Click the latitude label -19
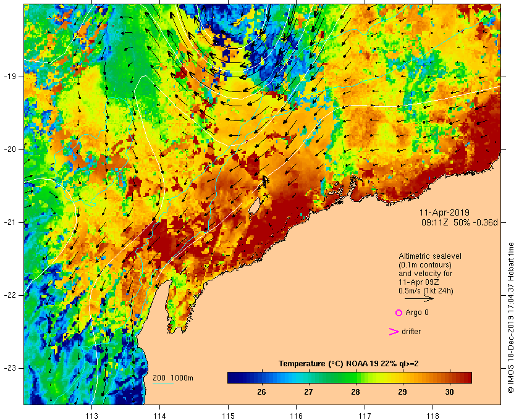Screen dimensions: 519x420 pyautogui.click(x=10, y=77)
